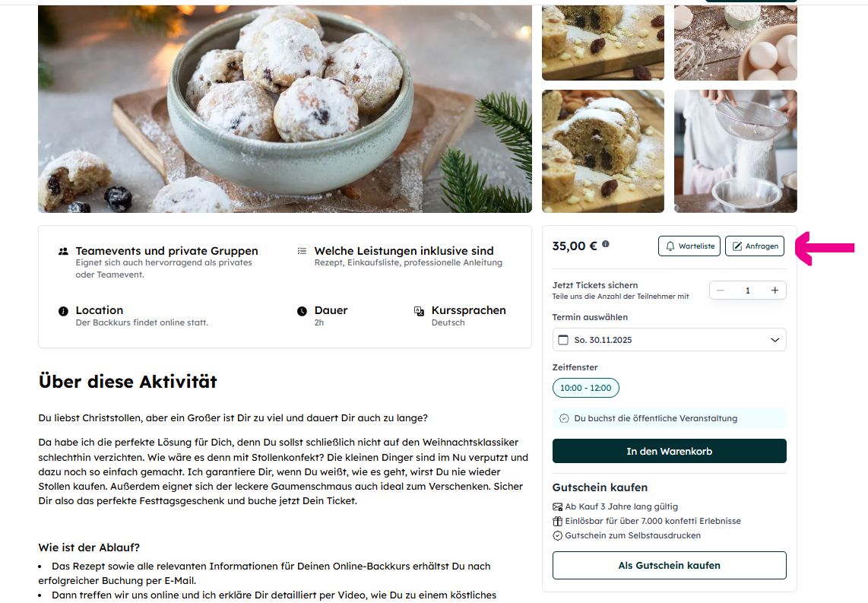Expand the Termin auswählen date dropdown
868x603 pixels.
coord(670,340)
